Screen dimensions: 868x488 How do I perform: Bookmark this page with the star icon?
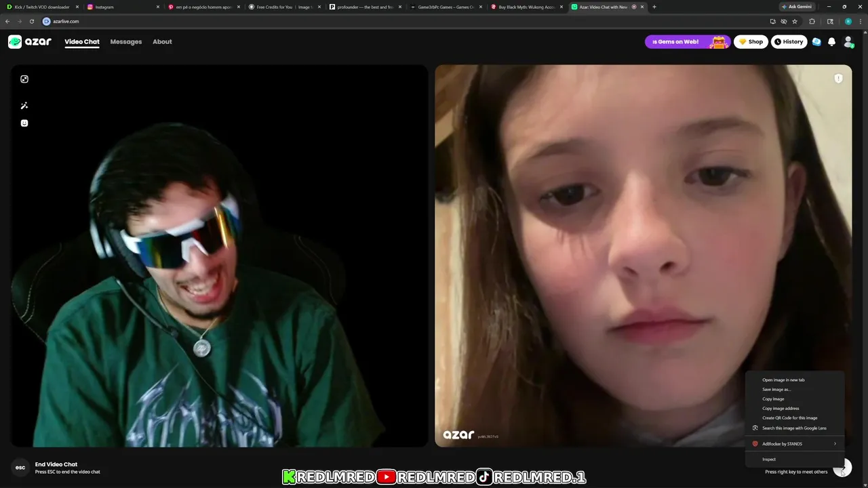tap(795, 21)
